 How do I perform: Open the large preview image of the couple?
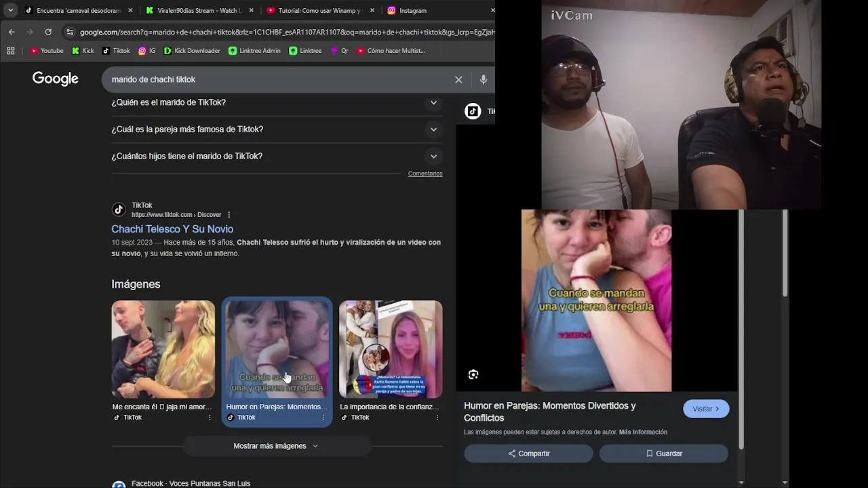click(596, 300)
